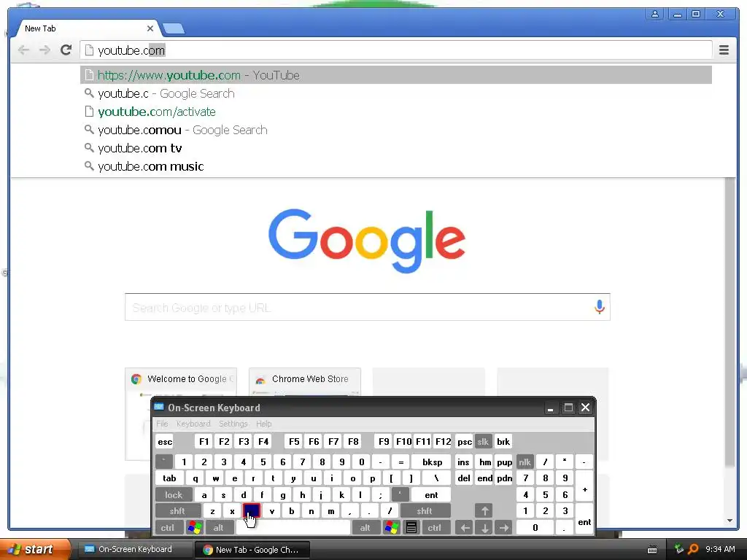747x560 pixels.
Task: Pick the youtube.com/activate suggestion
Action: tap(396, 112)
